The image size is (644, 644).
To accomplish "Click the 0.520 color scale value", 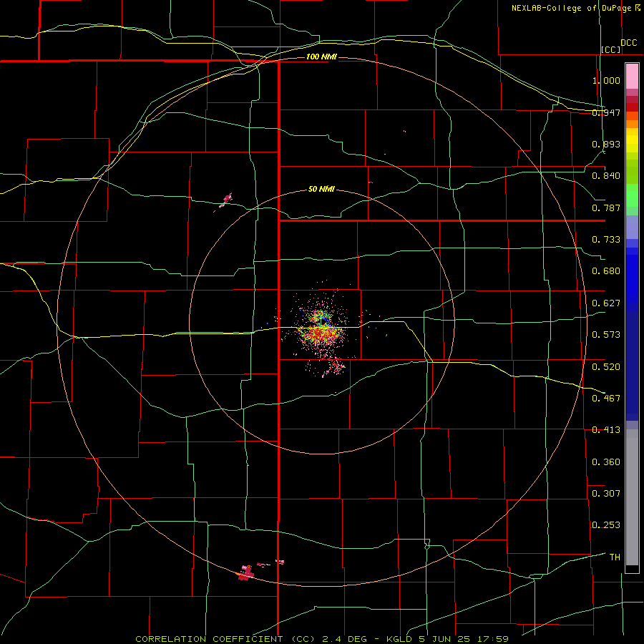I will [606, 366].
